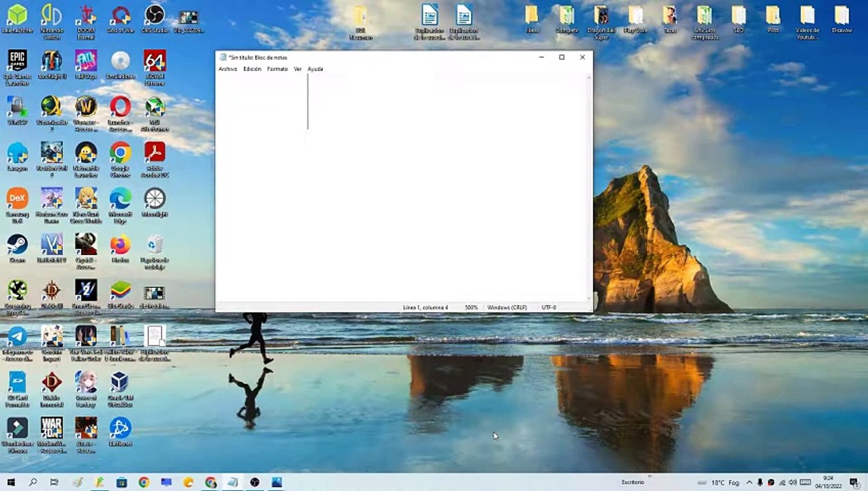Click the Escritorio toolbar label on taskbar
This screenshot has width=868, height=491.
[x=633, y=482]
